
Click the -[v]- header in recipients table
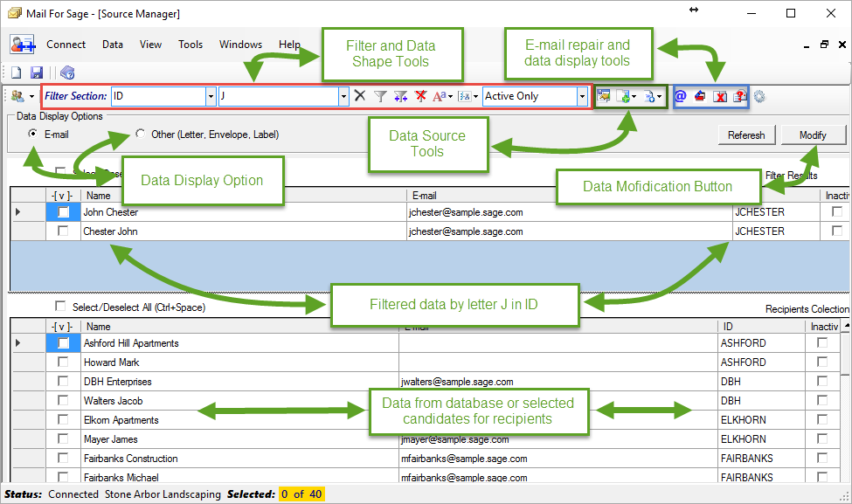coord(62,327)
